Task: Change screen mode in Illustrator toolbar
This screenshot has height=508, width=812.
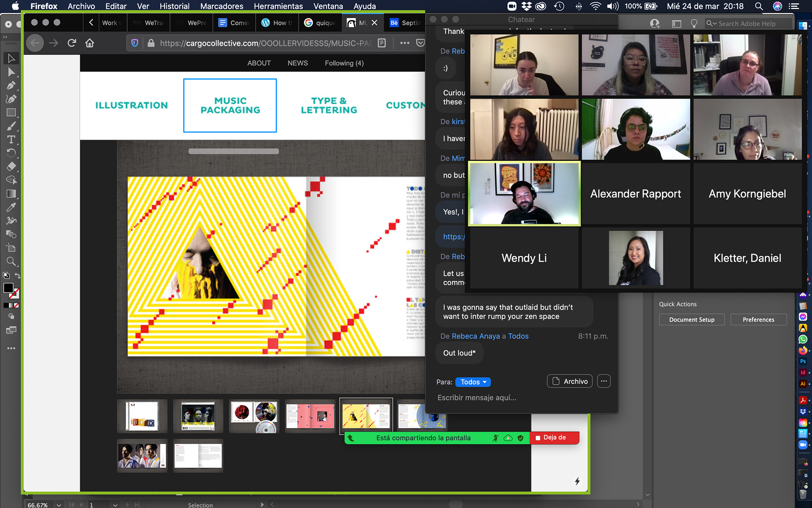Action: tap(11, 330)
